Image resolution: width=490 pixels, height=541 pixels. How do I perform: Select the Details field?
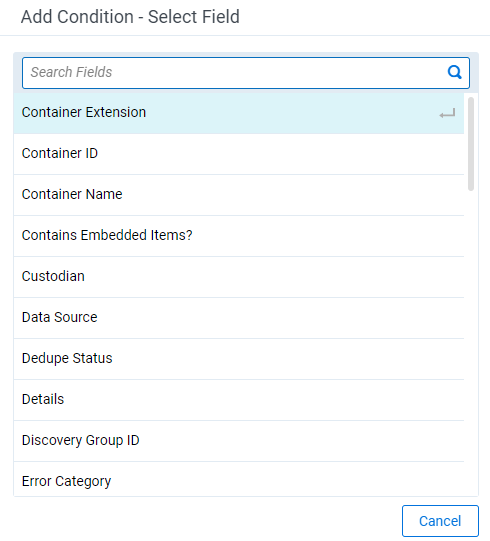click(239, 400)
